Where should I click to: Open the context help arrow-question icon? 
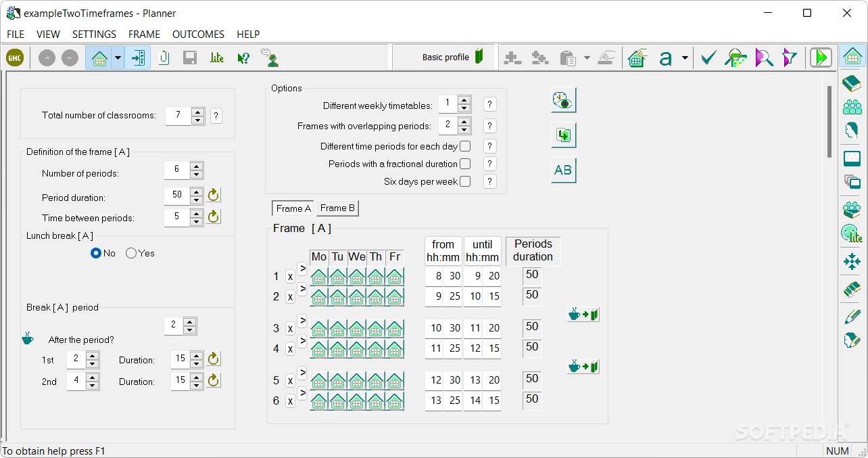click(243, 58)
